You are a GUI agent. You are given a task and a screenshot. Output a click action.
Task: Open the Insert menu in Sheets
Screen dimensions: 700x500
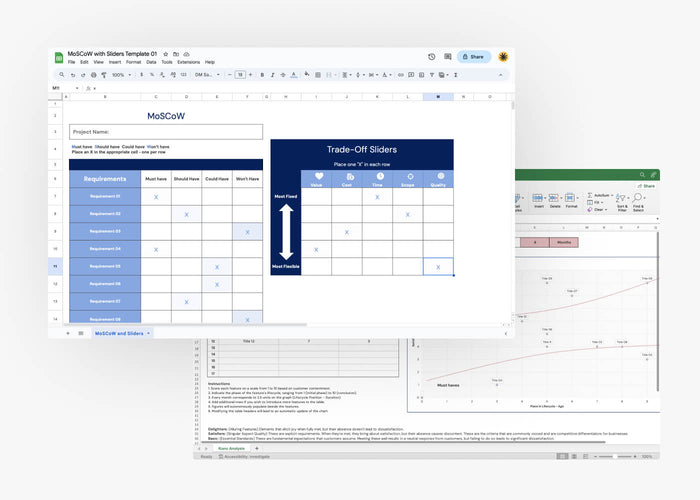pos(113,62)
